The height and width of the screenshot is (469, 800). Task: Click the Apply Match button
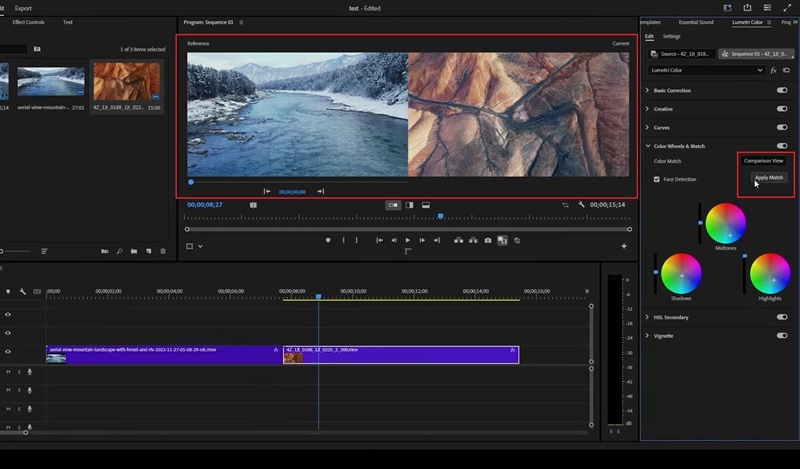point(769,177)
